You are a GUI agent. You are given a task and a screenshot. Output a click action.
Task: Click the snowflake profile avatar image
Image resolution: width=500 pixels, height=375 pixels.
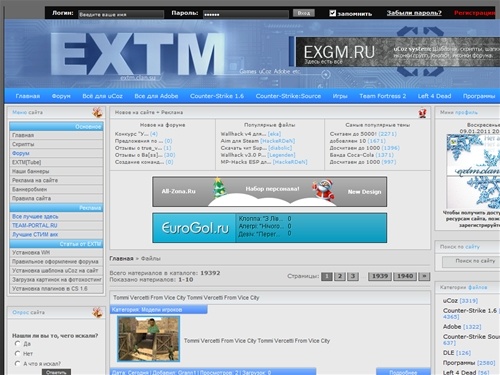coord(473,171)
